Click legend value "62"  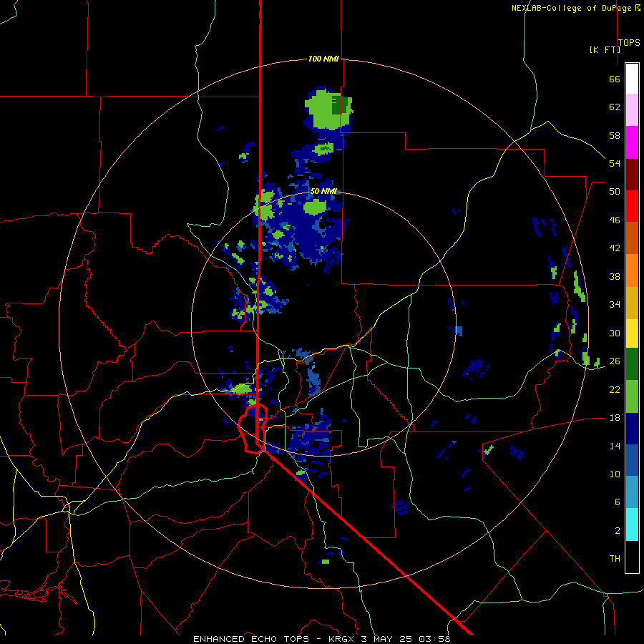tap(615, 107)
